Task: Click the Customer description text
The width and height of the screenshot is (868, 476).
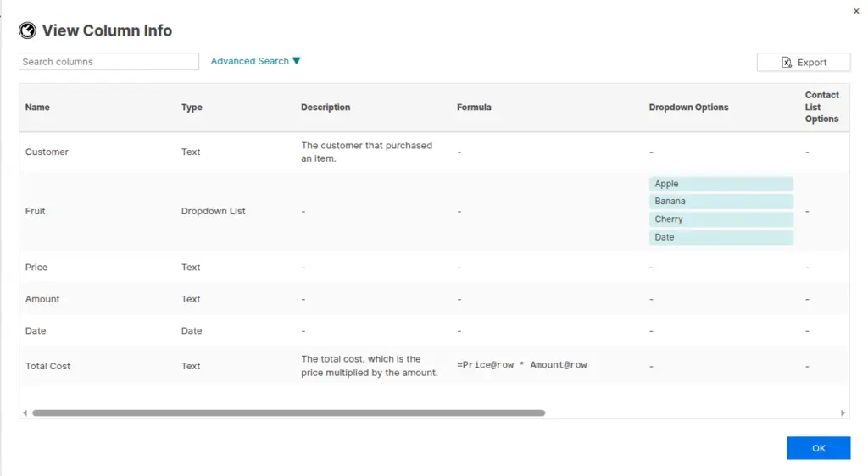Action: pyautogui.click(x=366, y=152)
